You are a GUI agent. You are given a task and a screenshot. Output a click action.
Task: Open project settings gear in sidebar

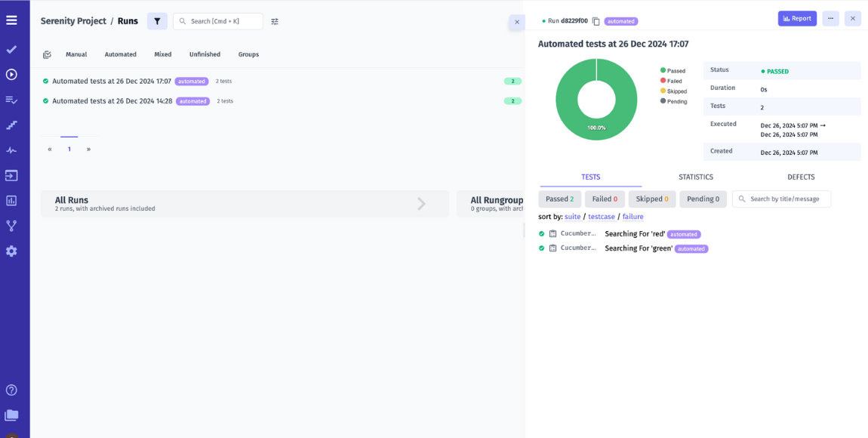(11, 251)
